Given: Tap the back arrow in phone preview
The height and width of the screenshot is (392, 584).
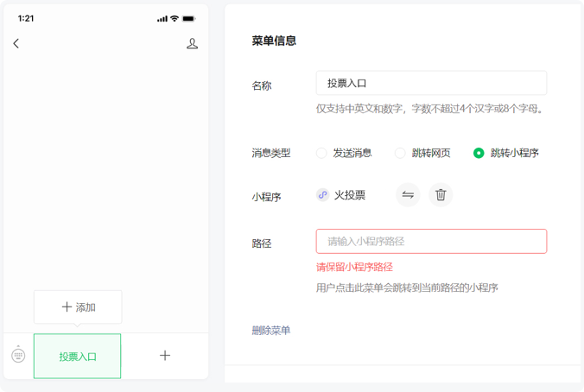Looking at the screenshot, I should pos(16,43).
